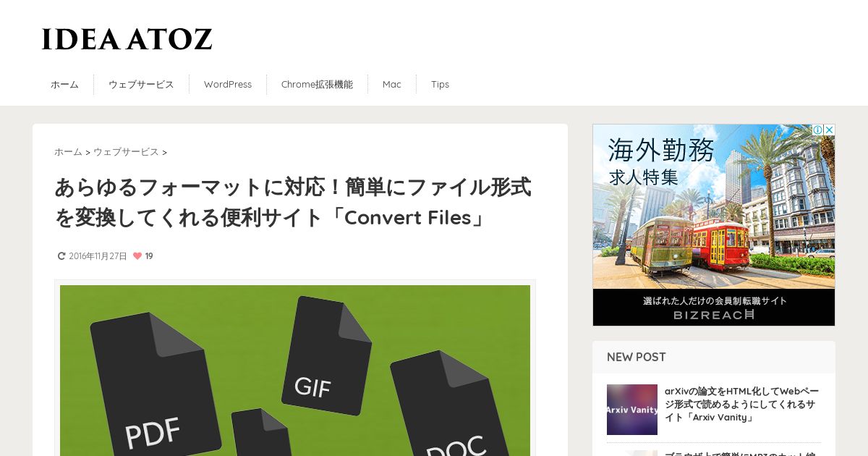Open the Chrome拡張機能 menu item
Viewport: 868px width, 456px height.
[317, 85]
